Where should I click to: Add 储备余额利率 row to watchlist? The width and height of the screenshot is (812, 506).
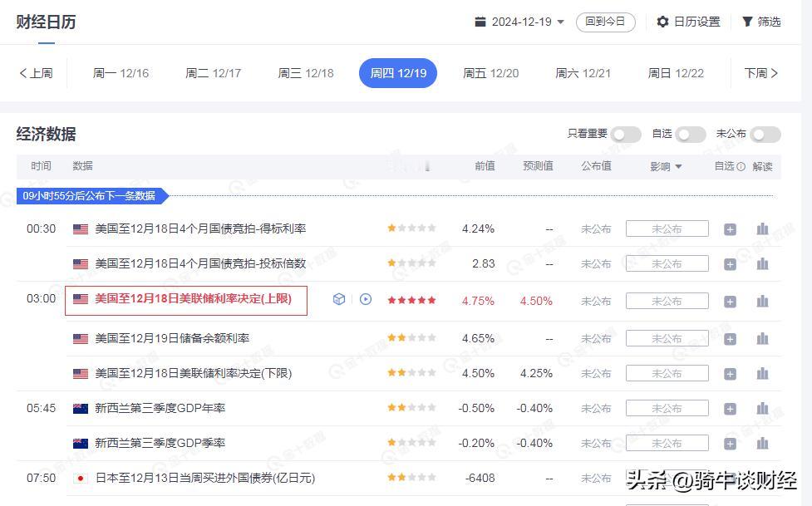click(x=730, y=339)
